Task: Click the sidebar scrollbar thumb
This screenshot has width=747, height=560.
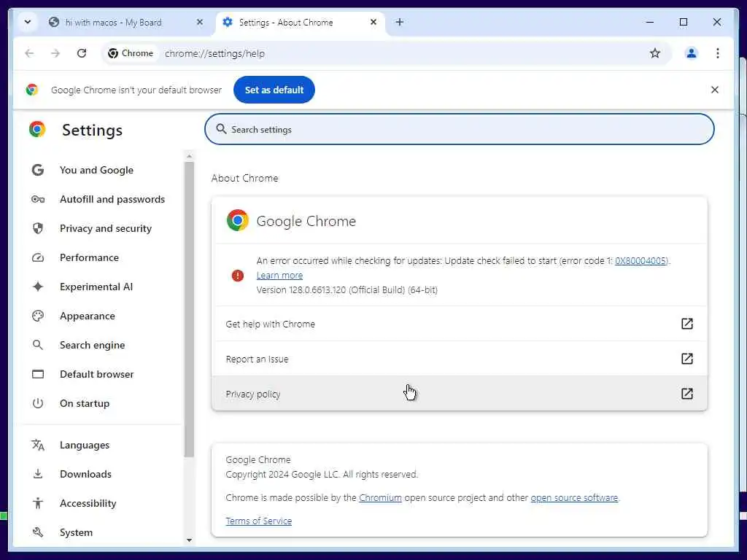Action: pyautogui.click(x=189, y=309)
